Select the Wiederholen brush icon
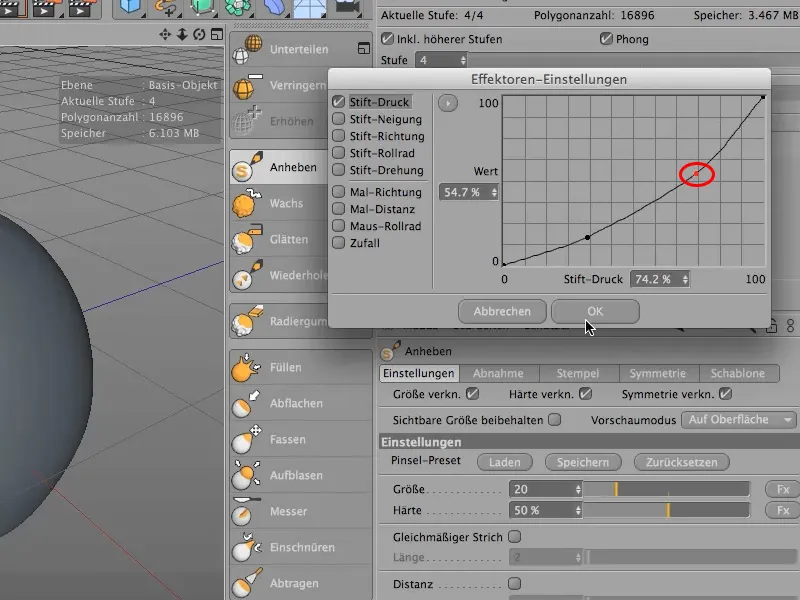Image resolution: width=800 pixels, height=600 pixels. point(247,275)
